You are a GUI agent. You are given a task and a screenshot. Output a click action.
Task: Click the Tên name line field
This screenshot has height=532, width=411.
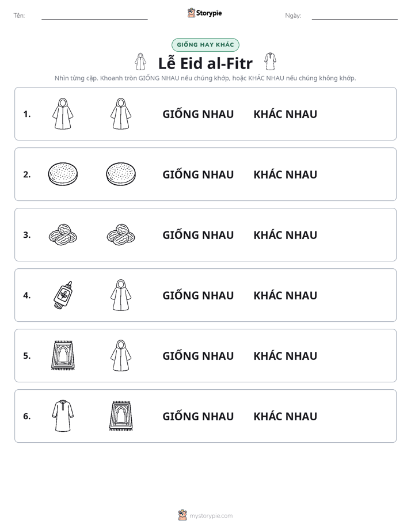point(94,16)
